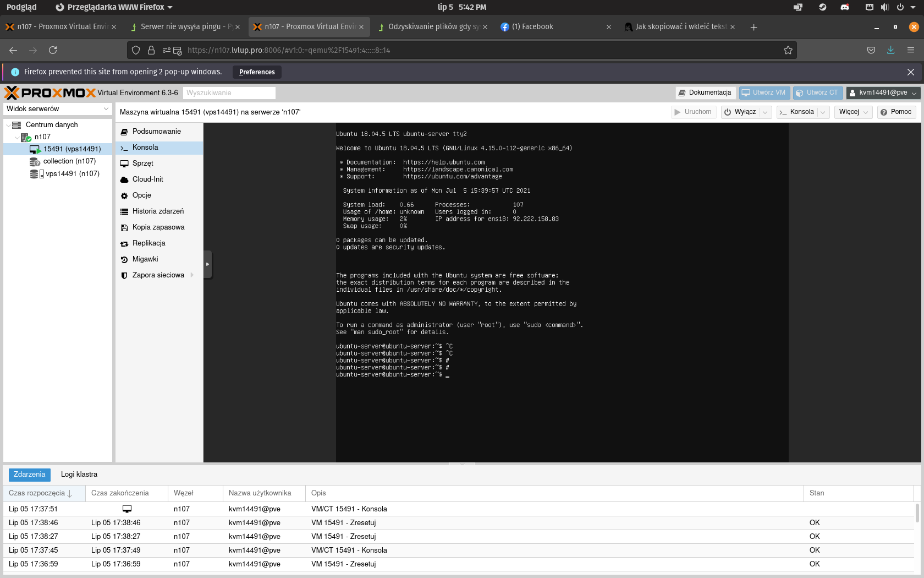Click the Dokumentacja button
This screenshot has width=924, height=578.
point(705,93)
